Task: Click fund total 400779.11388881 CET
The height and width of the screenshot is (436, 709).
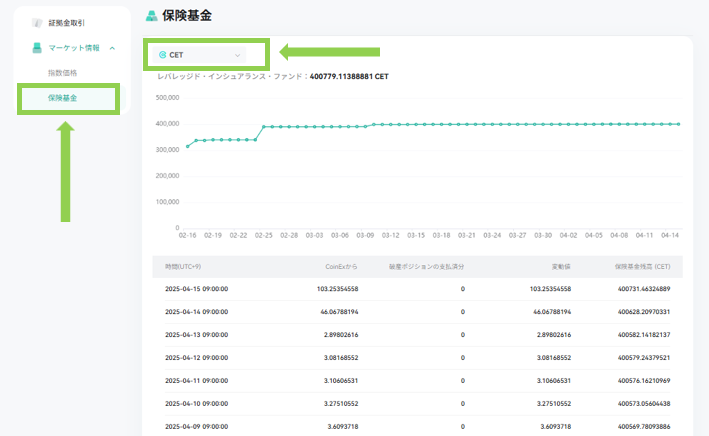Action: pos(349,76)
